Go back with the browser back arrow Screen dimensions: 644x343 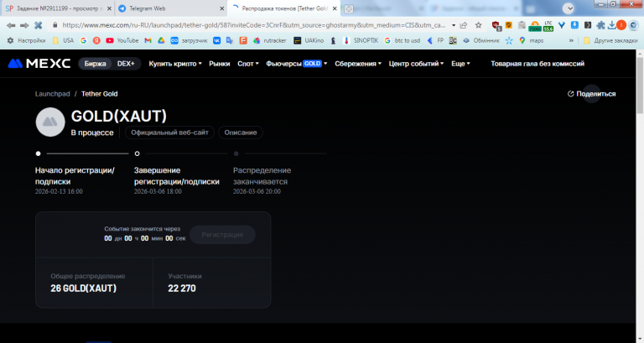11,25
